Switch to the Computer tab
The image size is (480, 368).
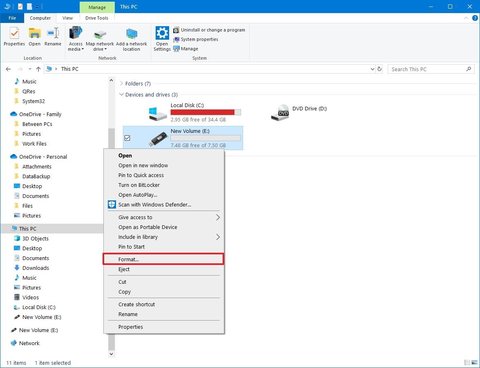coord(40,18)
